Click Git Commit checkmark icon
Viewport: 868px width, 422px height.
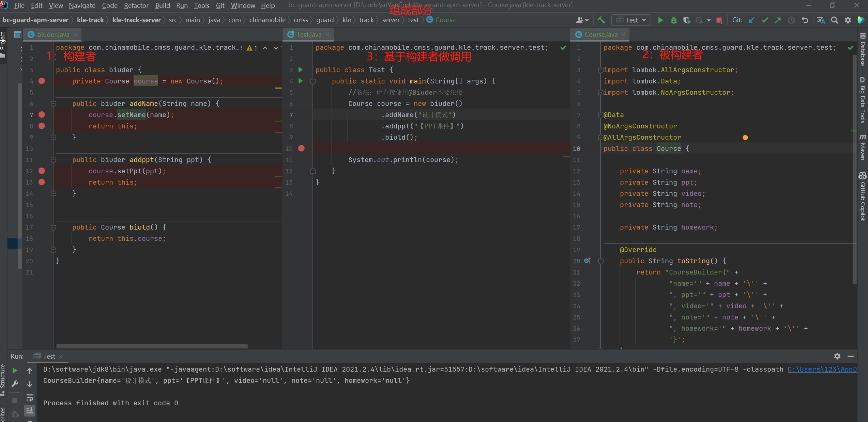(765, 20)
